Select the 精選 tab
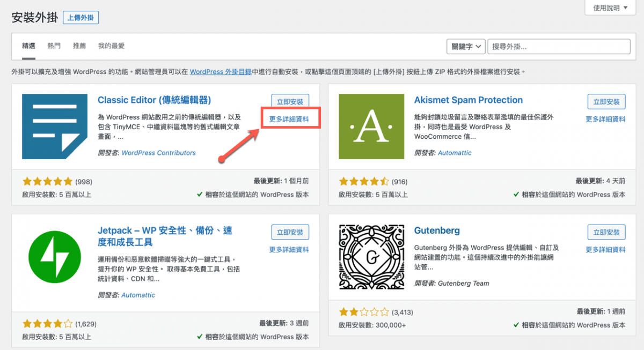Image resolution: width=644 pixels, height=350 pixels. tap(29, 46)
